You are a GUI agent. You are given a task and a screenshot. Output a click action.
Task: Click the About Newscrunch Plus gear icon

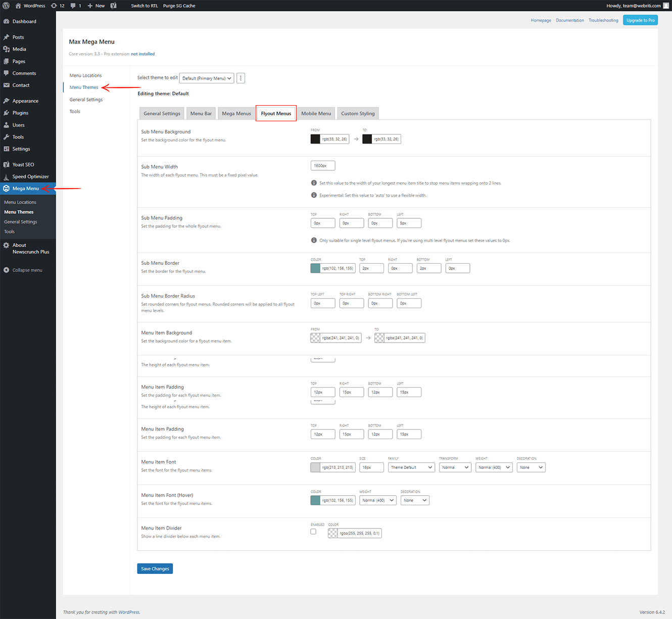[7, 245]
